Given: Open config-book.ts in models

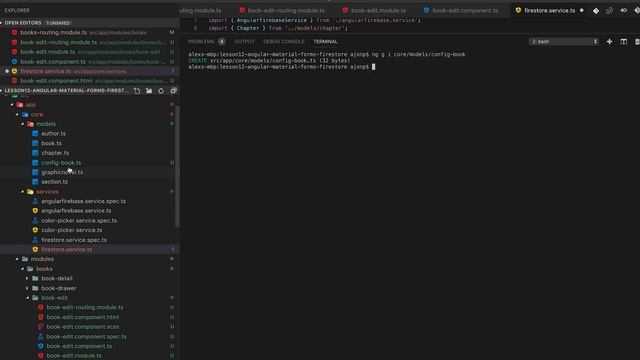Looking at the screenshot, I should tap(61, 162).
